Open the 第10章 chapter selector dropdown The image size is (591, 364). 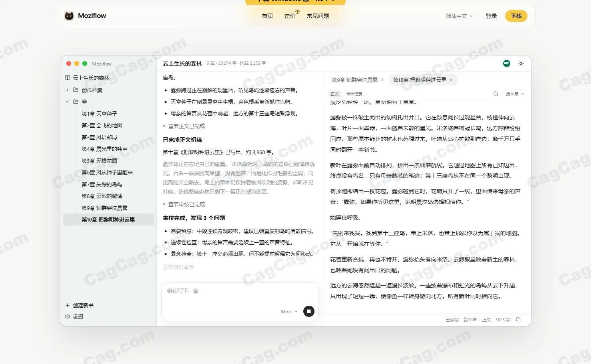click(515, 94)
